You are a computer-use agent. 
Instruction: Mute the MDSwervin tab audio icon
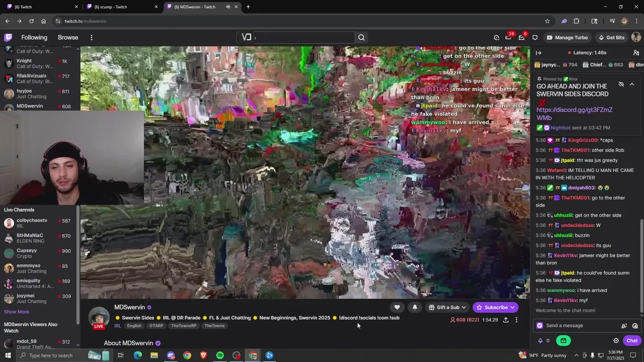(228, 7)
